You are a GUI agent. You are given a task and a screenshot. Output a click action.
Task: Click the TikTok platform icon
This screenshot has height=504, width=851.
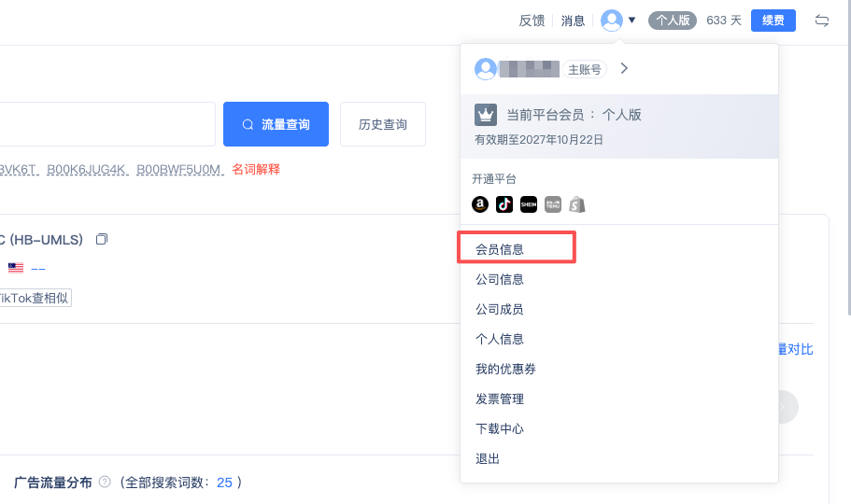504,204
